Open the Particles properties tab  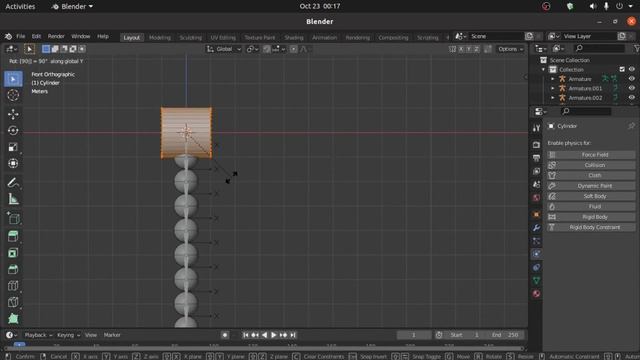[x=536, y=241]
